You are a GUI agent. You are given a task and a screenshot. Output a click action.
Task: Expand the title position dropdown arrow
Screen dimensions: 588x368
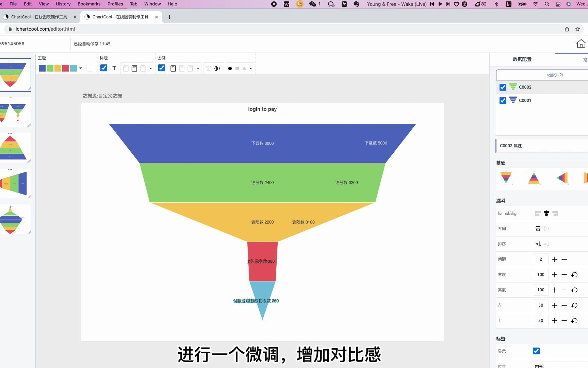click(151, 68)
